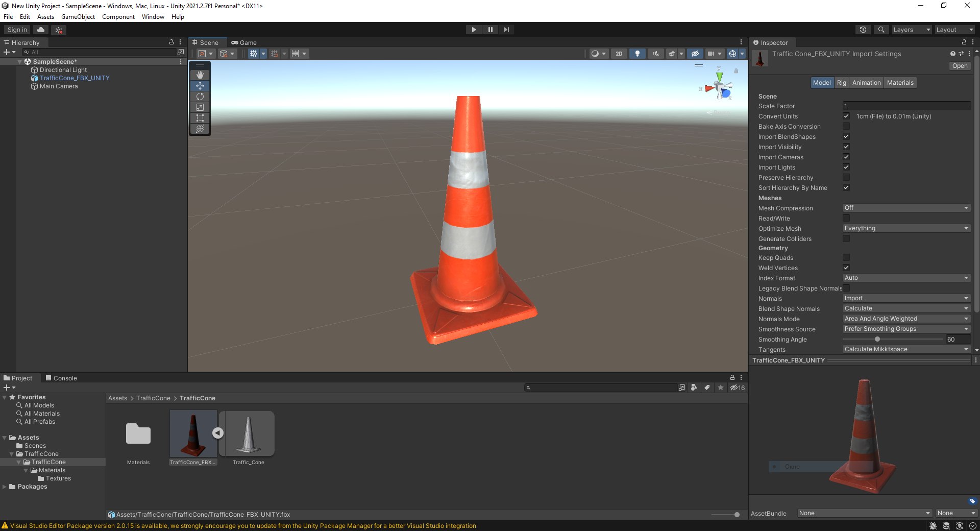The width and height of the screenshot is (980, 531).
Task: Enable Preserve Hierarchy checkbox
Action: [x=846, y=177]
